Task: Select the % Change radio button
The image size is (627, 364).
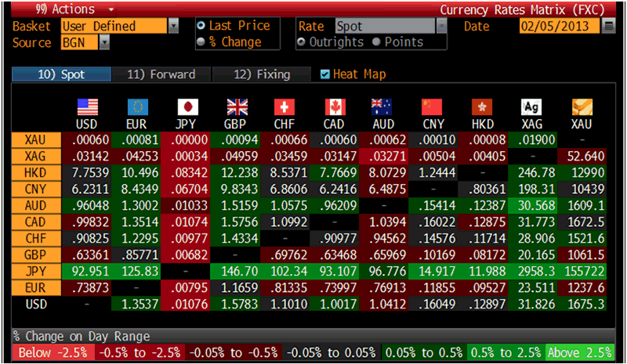Action: 201,41
